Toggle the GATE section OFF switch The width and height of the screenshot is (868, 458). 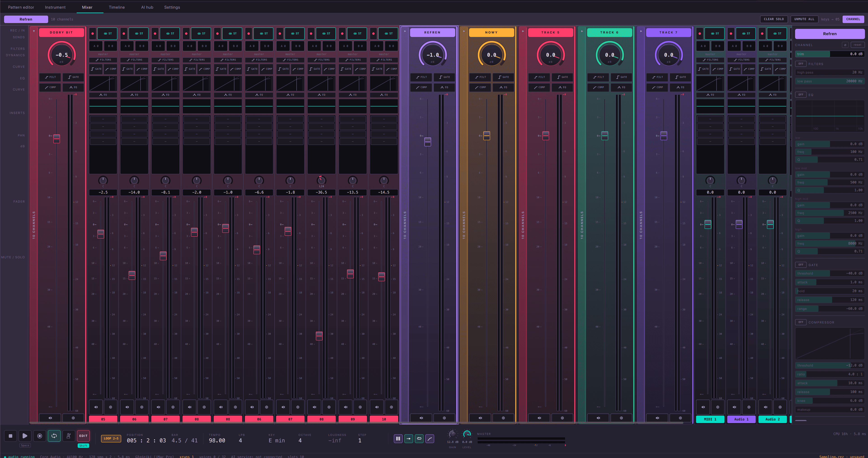tap(801, 265)
